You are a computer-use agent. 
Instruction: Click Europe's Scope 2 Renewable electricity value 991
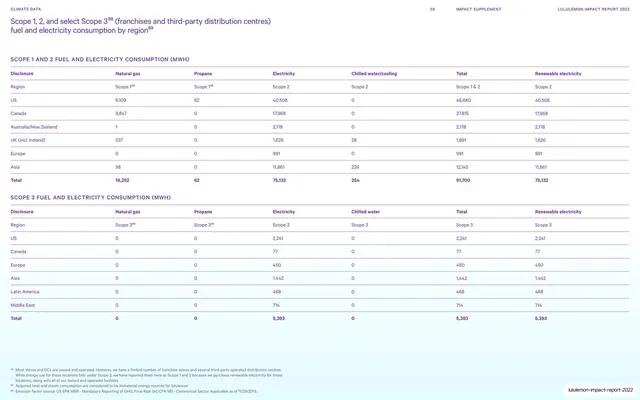pyautogui.click(x=539, y=154)
